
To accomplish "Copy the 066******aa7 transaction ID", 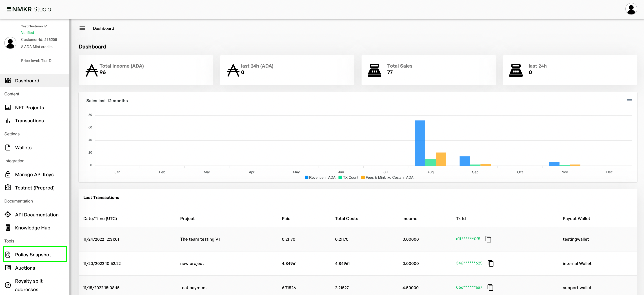I will coord(490,288).
